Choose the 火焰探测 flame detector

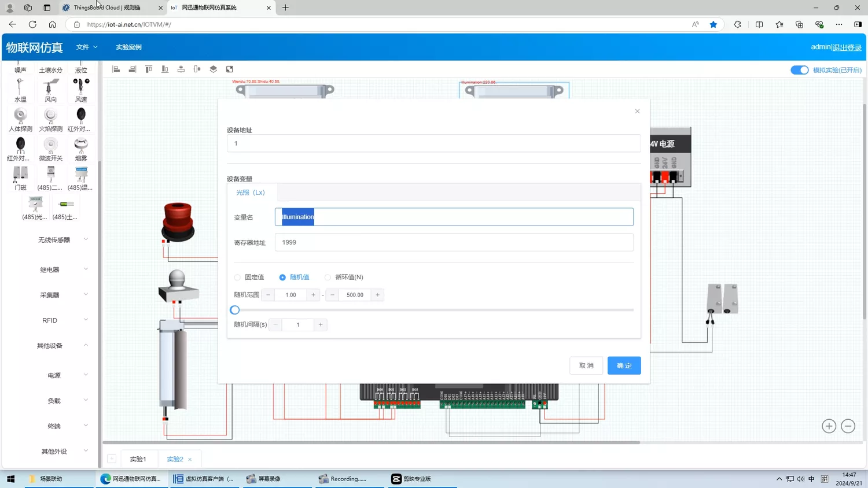pos(50,119)
